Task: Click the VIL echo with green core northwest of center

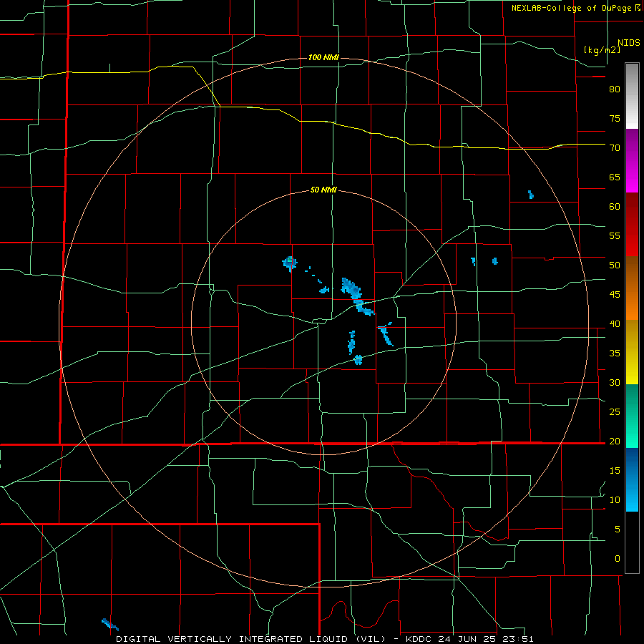Action: pyautogui.click(x=290, y=263)
